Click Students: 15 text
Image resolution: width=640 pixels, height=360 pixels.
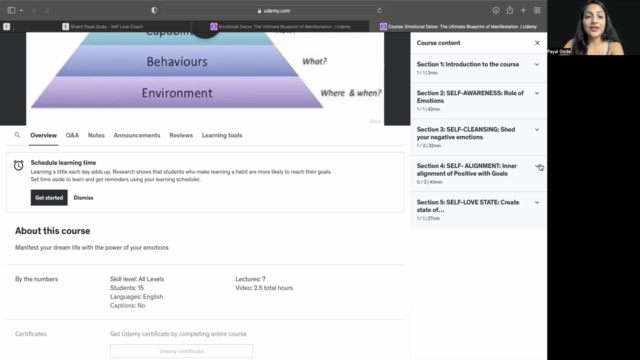click(127, 288)
